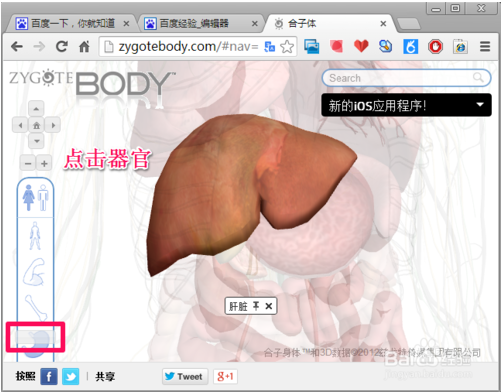Click the translate icon in the address bar

(x=269, y=47)
